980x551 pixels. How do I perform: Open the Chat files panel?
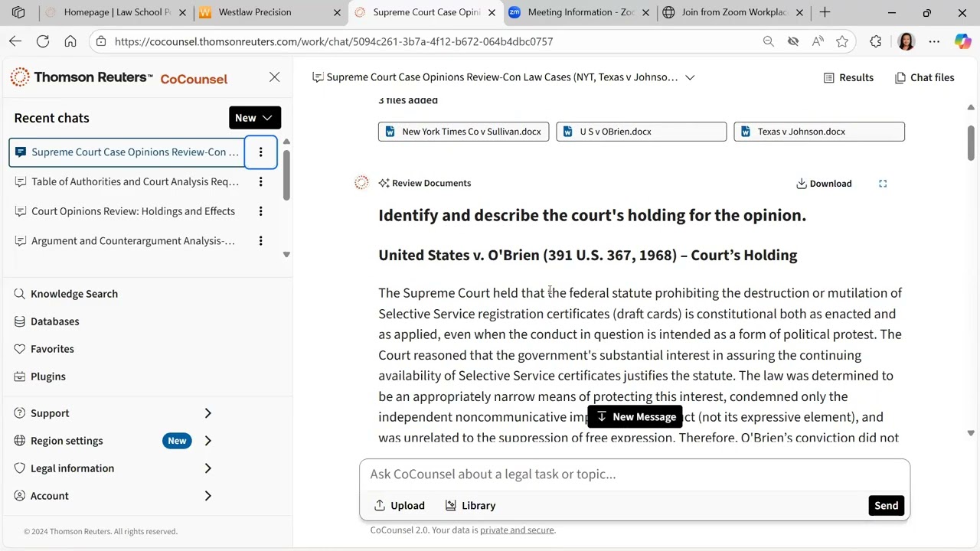click(x=924, y=77)
